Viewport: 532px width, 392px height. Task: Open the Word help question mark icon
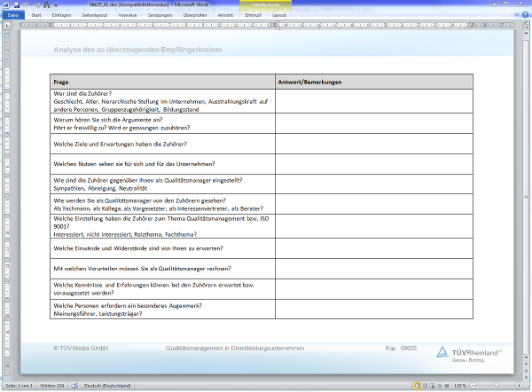pyautogui.click(x=524, y=15)
